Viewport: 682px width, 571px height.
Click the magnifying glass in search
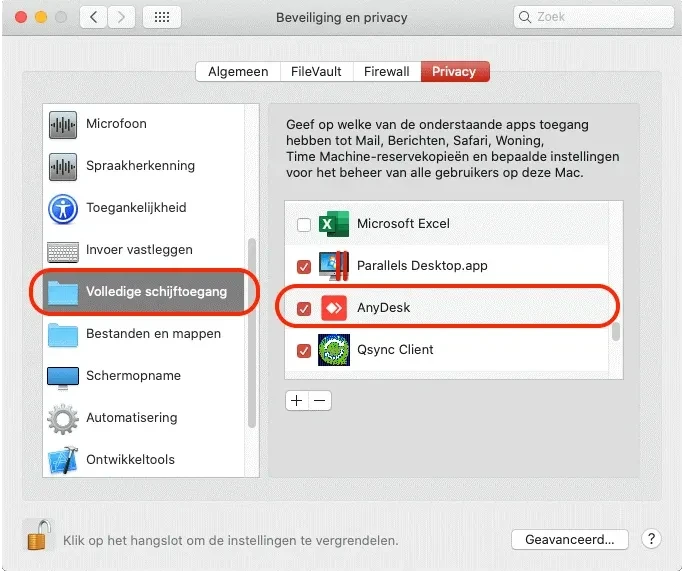(x=525, y=17)
